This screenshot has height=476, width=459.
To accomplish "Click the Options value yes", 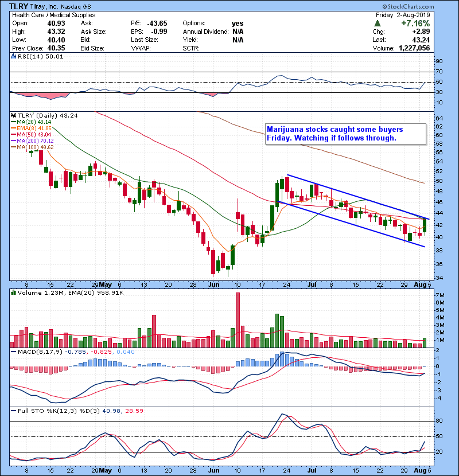I will (x=238, y=24).
